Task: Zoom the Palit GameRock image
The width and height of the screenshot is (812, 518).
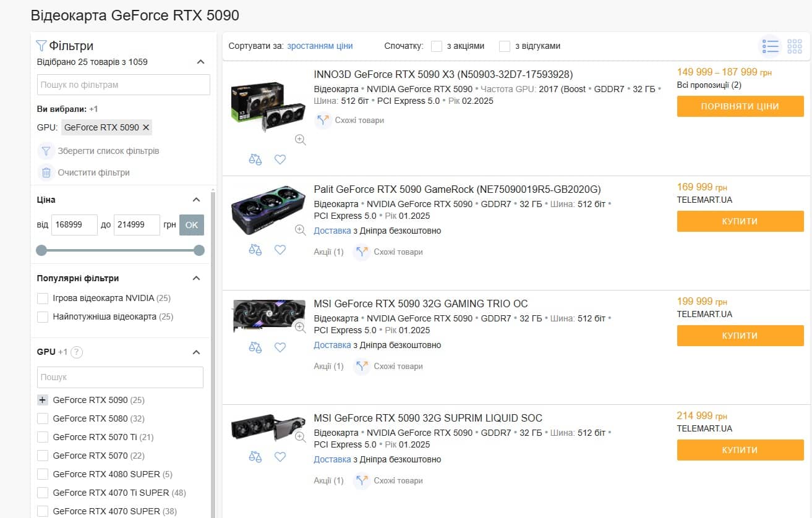Action: pyautogui.click(x=301, y=230)
